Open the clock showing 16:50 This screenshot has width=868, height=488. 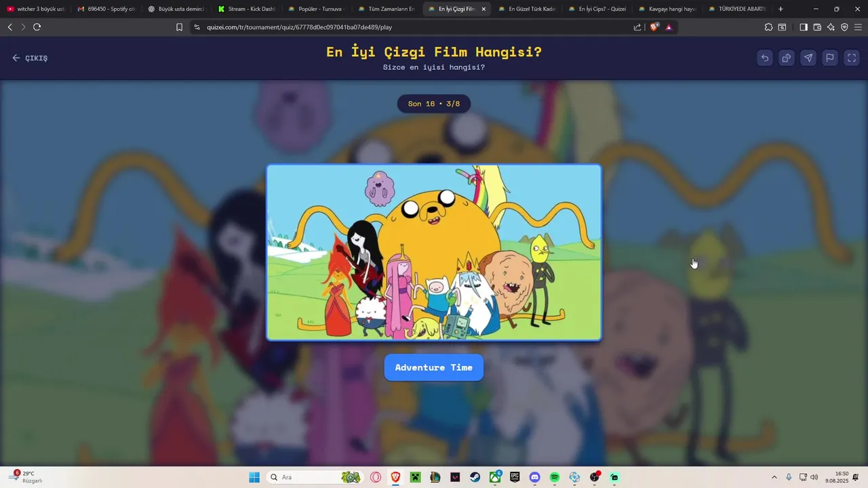(x=837, y=477)
